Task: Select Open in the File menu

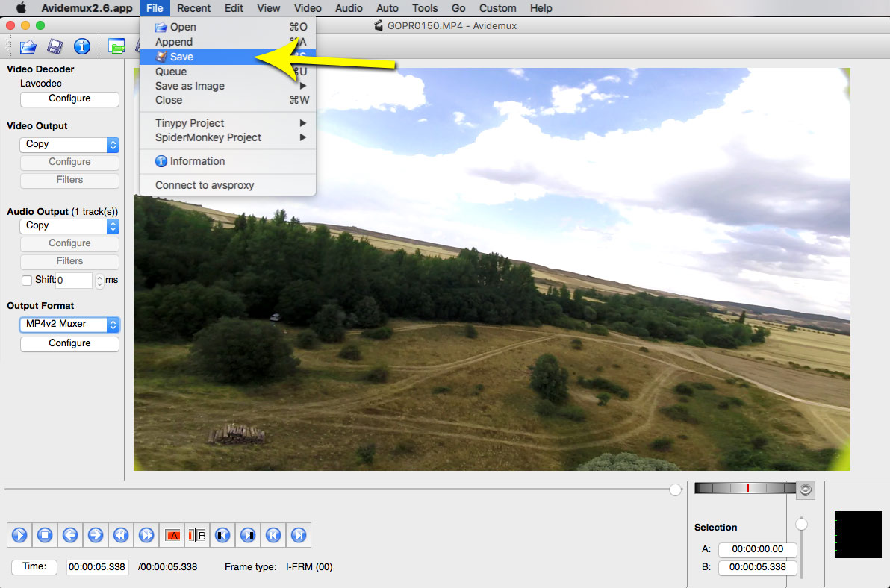Action: coord(228,27)
